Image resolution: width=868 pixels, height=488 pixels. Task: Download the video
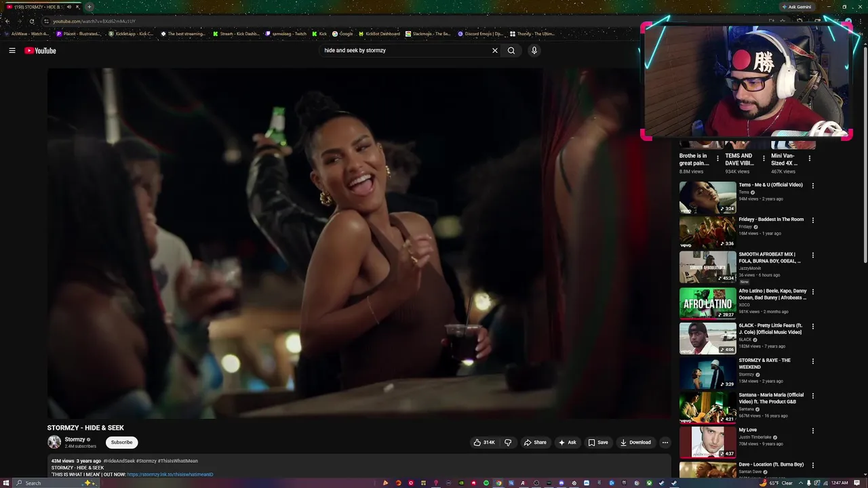(x=635, y=443)
